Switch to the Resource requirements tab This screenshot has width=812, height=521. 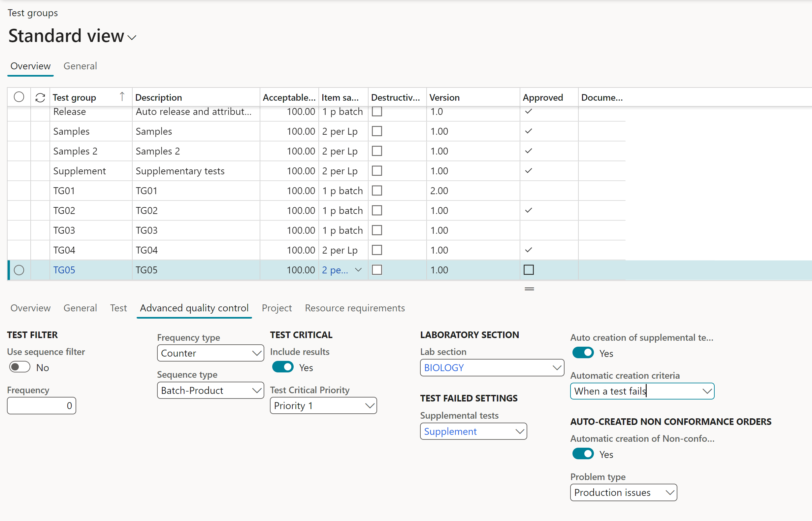point(355,308)
